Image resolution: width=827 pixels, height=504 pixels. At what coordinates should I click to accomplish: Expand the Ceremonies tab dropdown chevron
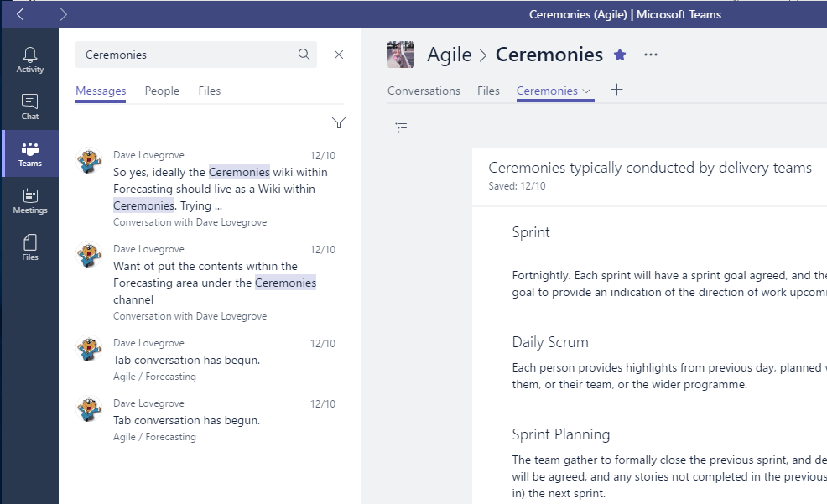(x=586, y=91)
